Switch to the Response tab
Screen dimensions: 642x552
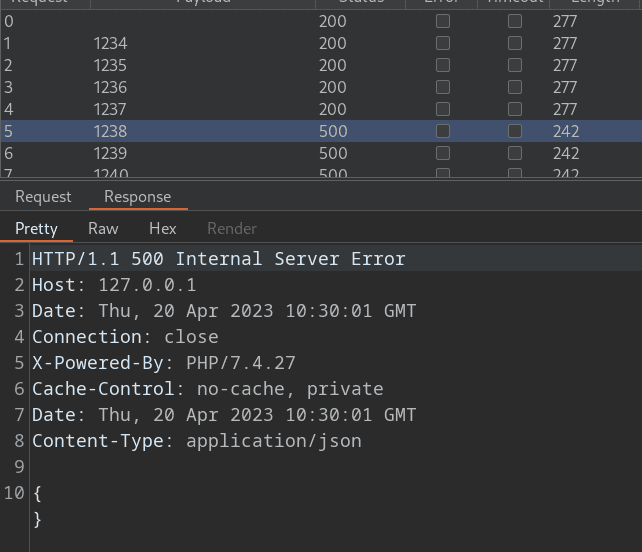click(138, 197)
